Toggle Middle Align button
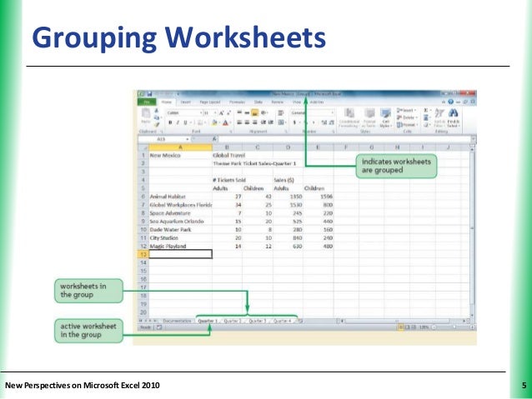532x399 pixels. (x=247, y=113)
